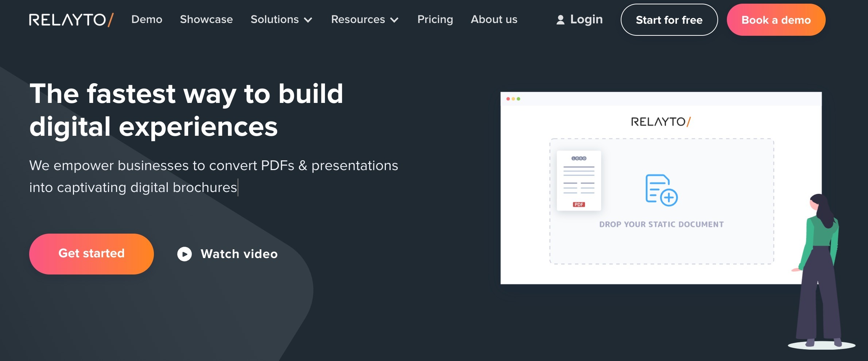Screen dimensions: 868x361
Task: Select the Login link
Action: (x=586, y=19)
